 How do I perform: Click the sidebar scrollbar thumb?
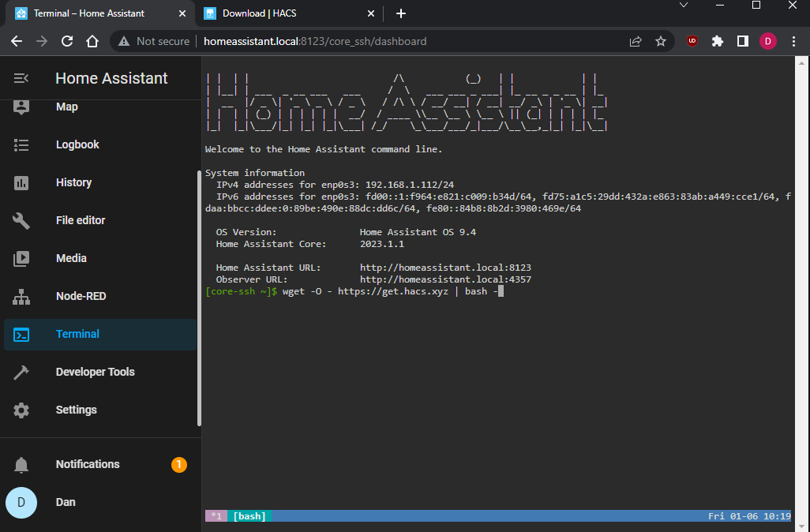[x=200, y=298]
